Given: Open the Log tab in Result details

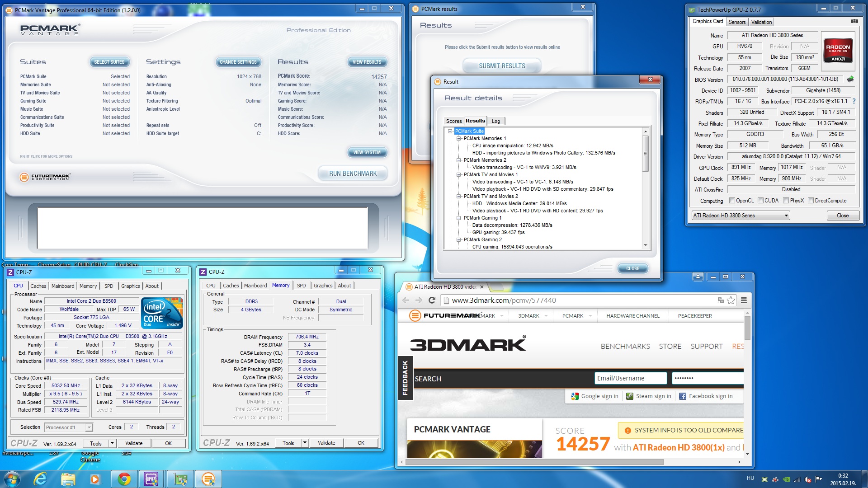Looking at the screenshot, I should point(496,121).
